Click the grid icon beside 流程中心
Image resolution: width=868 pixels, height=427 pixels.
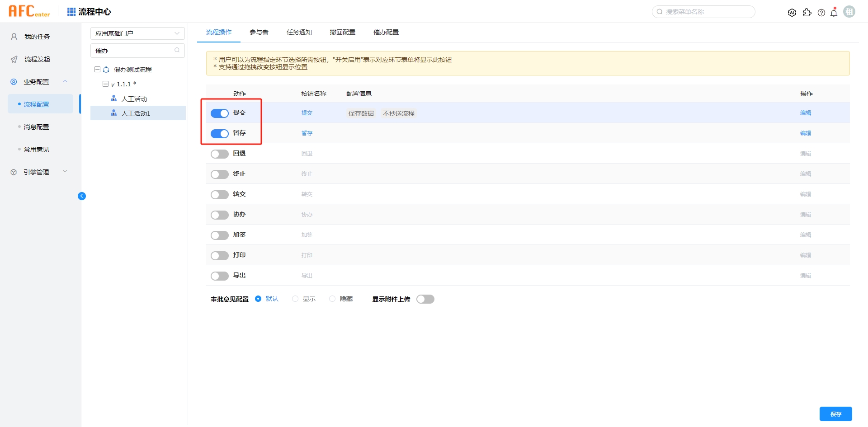click(71, 12)
